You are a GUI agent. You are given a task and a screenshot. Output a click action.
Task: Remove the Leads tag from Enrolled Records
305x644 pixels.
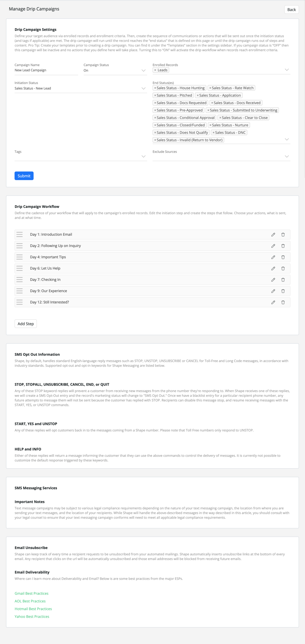155,70
